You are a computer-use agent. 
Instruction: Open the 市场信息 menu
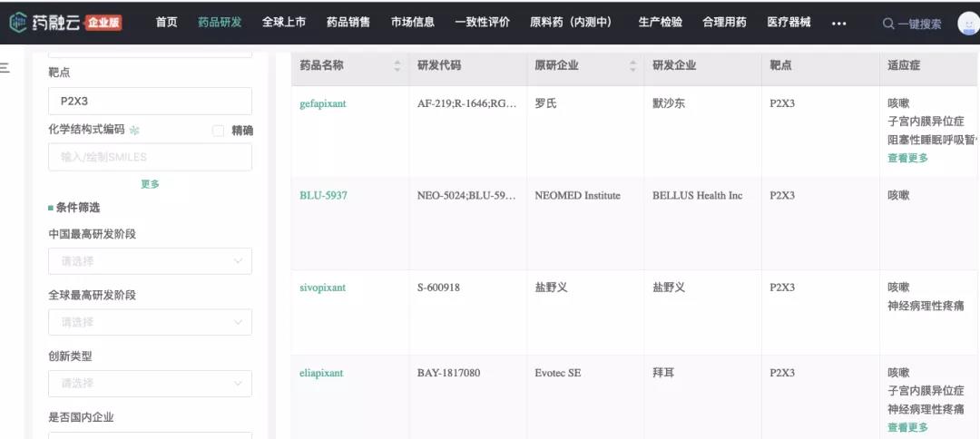pyautogui.click(x=413, y=23)
